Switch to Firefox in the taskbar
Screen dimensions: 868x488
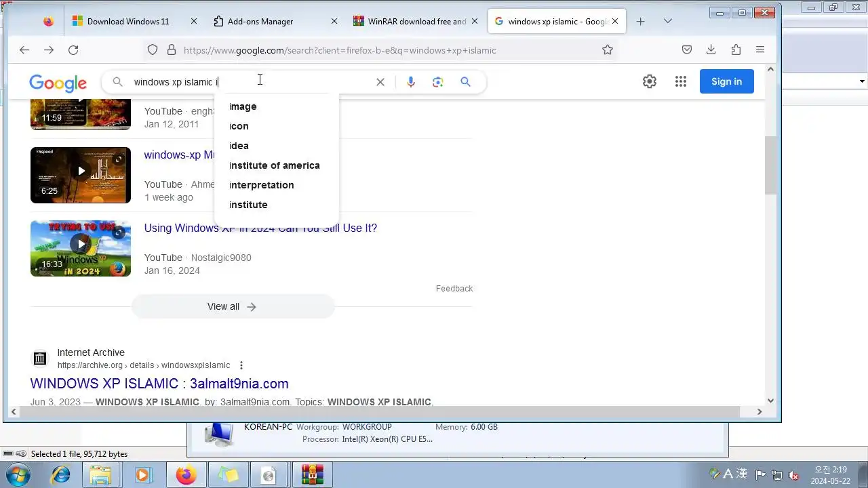186,475
